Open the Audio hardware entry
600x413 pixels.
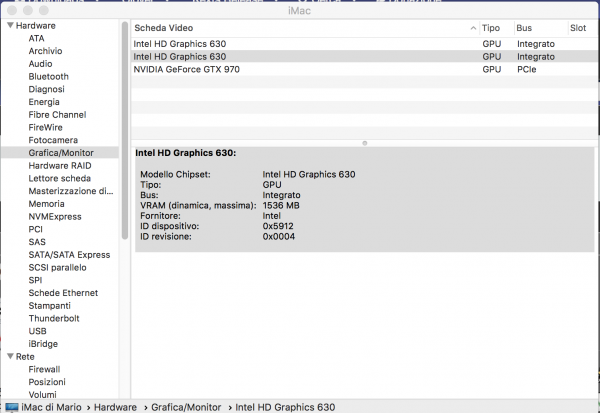(40, 64)
